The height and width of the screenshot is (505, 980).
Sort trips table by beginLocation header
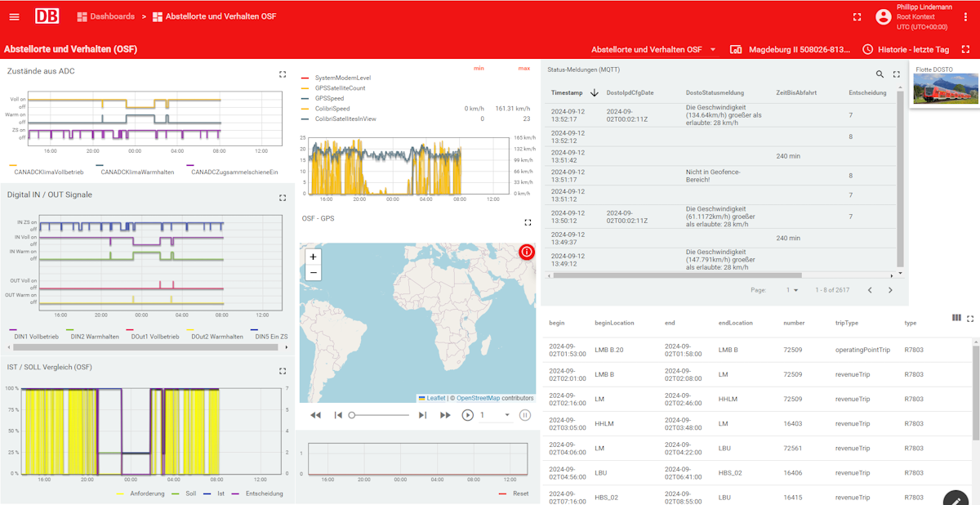pyautogui.click(x=614, y=323)
